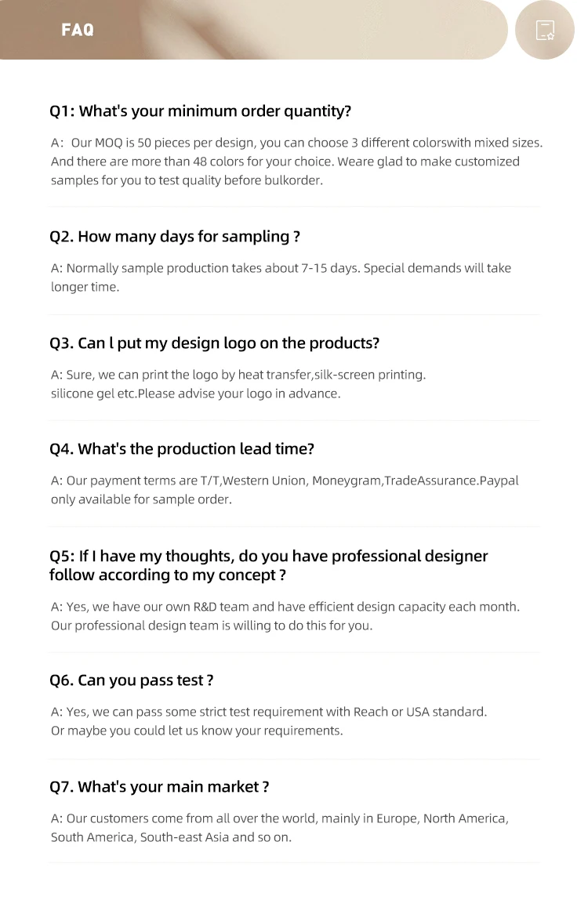Click the heat transfer logo printing answer

coord(238,375)
